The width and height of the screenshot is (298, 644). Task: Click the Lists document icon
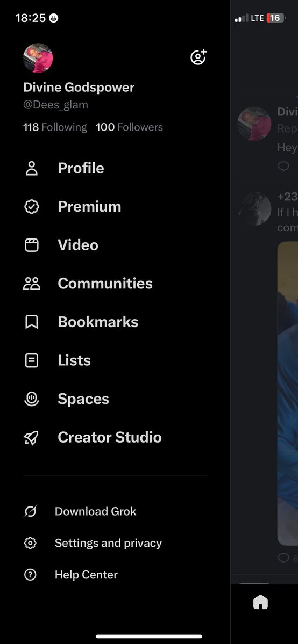pyautogui.click(x=32, y=360)
